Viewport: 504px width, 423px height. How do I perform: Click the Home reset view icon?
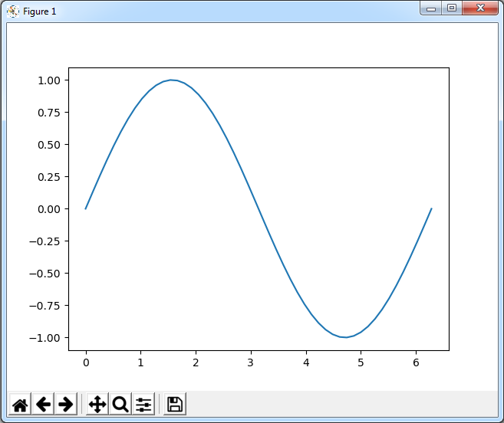[20, 404]
